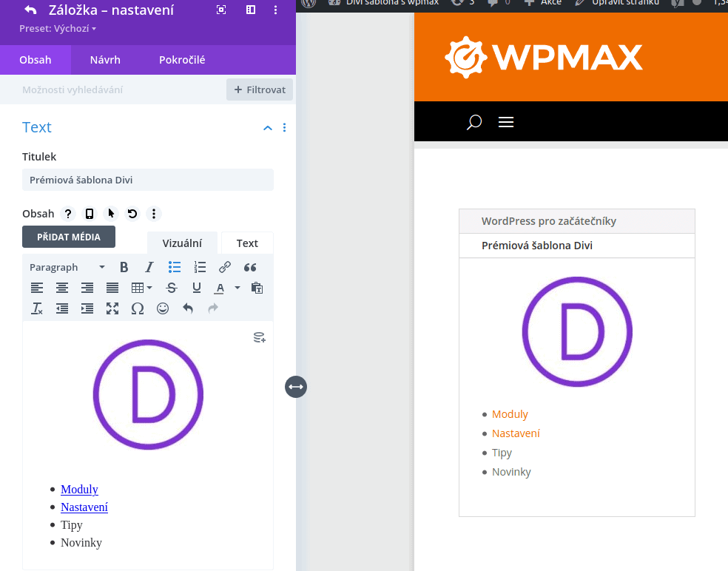The height and width of the screenshot is (571, 728).
Task: Select the Prémiová šablona Divi tab in preview
Action: coord(576,246)
